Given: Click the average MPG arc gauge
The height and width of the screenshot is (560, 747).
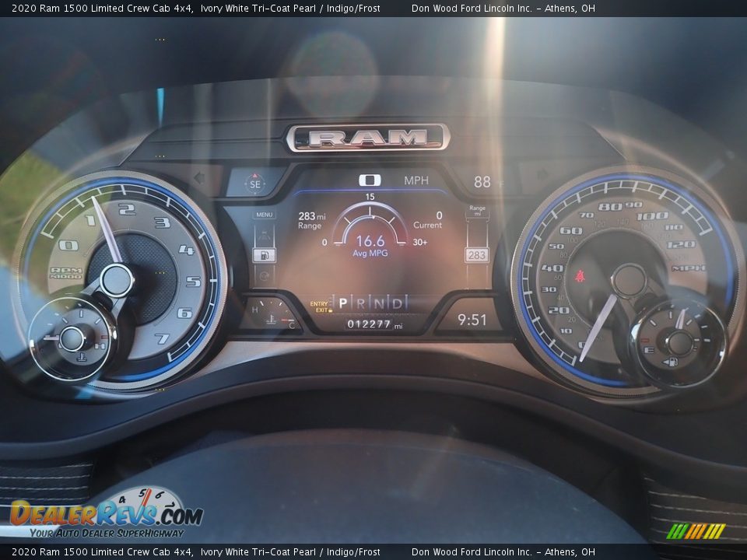Looking at the screenshot, I should [370, 224].
